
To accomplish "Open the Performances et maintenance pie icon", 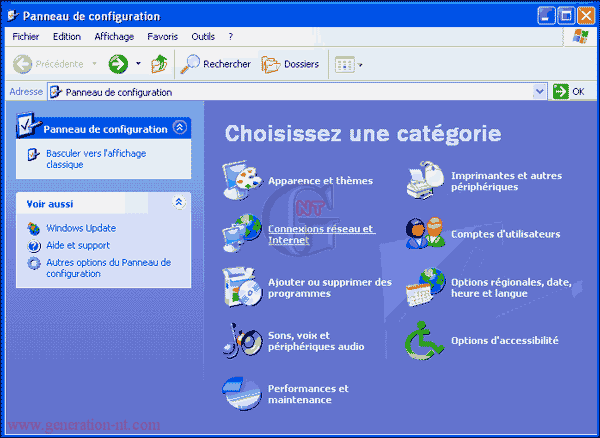I will [242, 394].
